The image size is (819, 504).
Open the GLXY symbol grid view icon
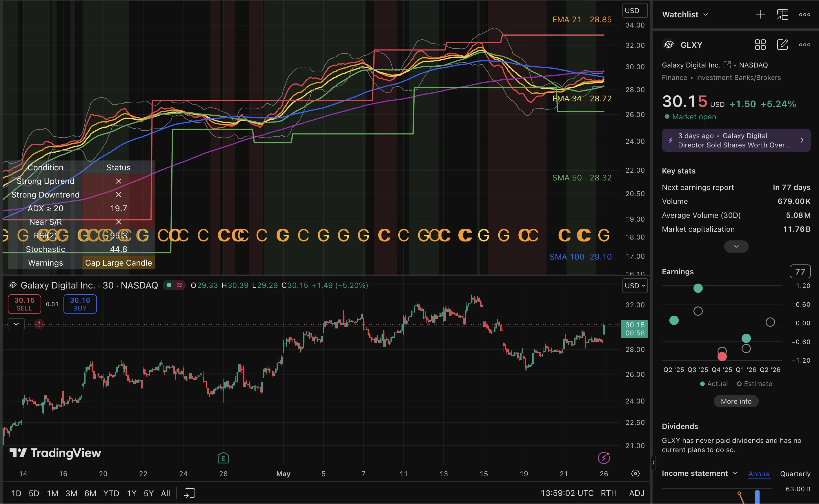[x=760, y=45]
